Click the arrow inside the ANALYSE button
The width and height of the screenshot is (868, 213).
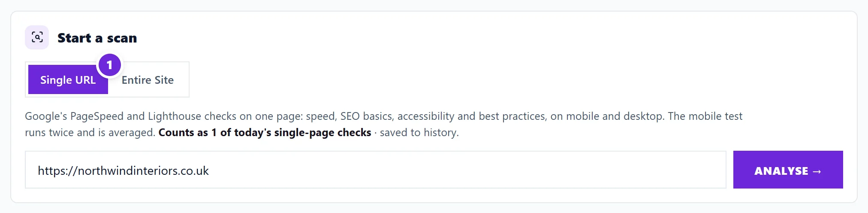(x=817, y=171)
